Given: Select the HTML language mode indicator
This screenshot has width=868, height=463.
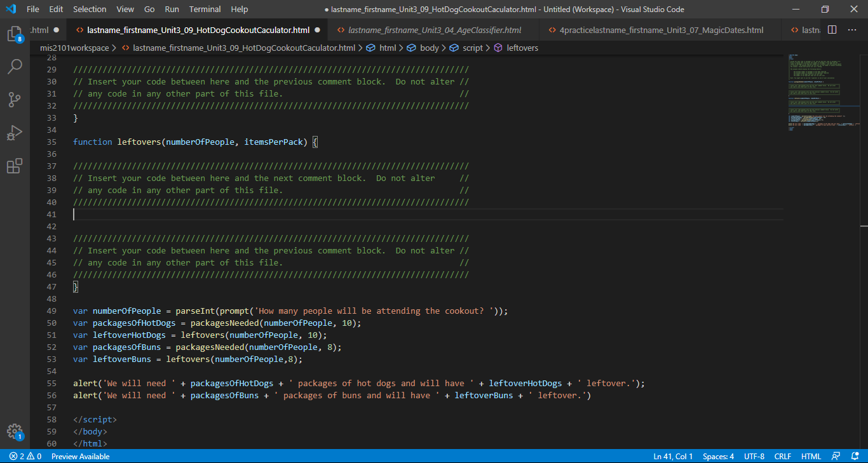Looking at the screenshot, I should (811, 456).
